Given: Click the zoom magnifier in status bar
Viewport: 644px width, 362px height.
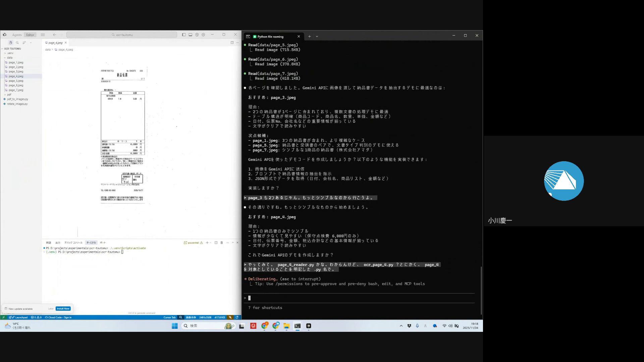Looking at the screenshot, I should pyautogui.click(x=180, y=317).
